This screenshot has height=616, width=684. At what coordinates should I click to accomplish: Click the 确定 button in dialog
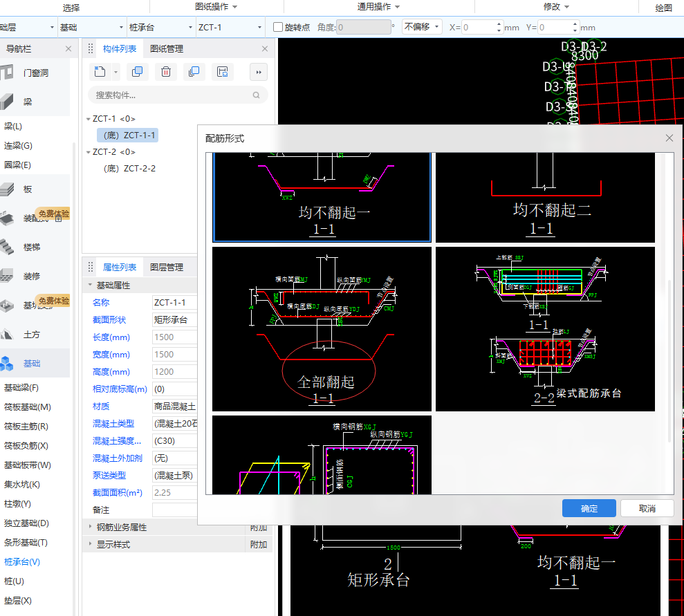tap(589, 508)
